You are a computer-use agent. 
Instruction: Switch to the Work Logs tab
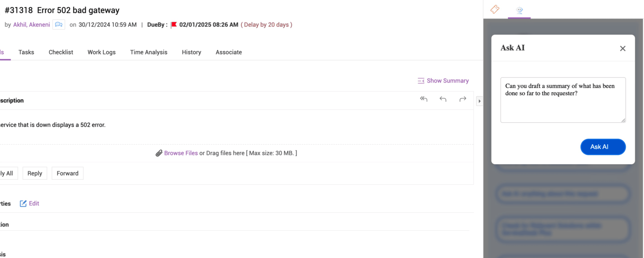click(x=102, y=52)
